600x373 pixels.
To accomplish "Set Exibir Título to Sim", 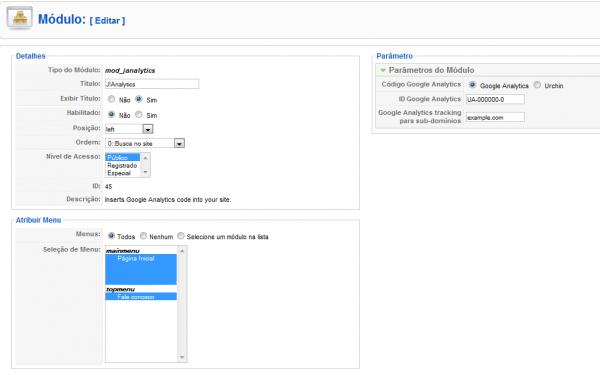I will (x=139, y=99).
